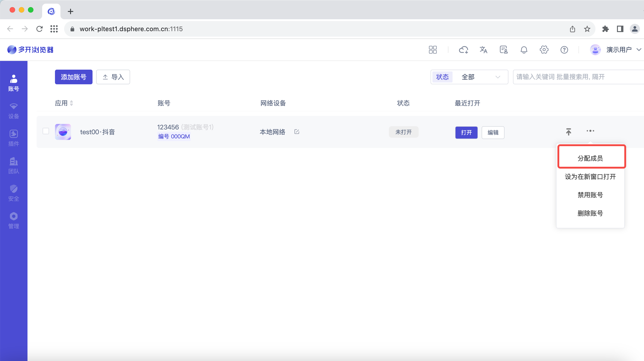Open the settings gear in header

(544, 50)
